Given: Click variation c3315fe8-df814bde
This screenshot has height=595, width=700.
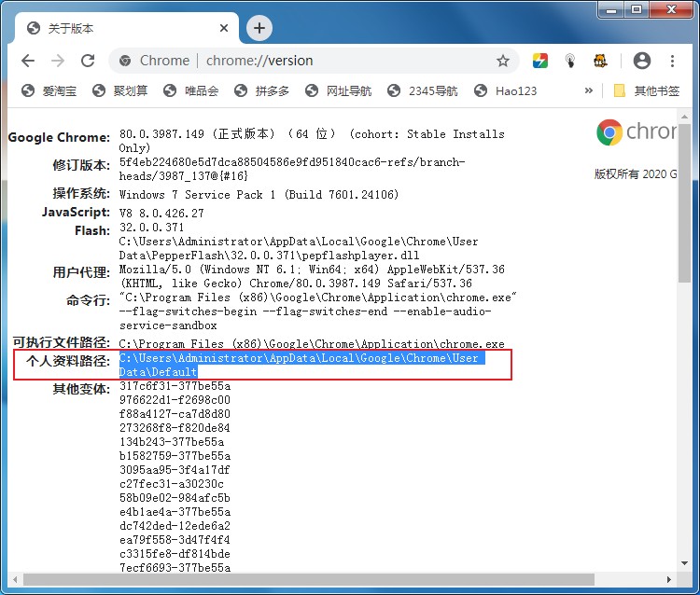Looking at the screenshot, I should click(x=175, y=554).
